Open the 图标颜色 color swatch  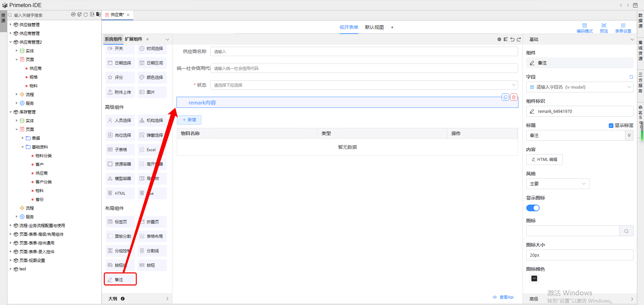[x=534, y=278]
